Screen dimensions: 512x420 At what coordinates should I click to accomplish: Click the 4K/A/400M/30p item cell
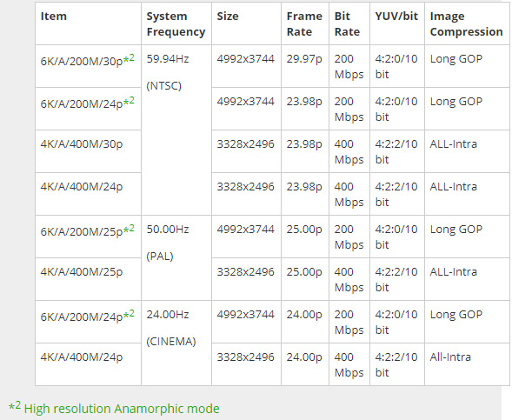(x=88, y=151)
